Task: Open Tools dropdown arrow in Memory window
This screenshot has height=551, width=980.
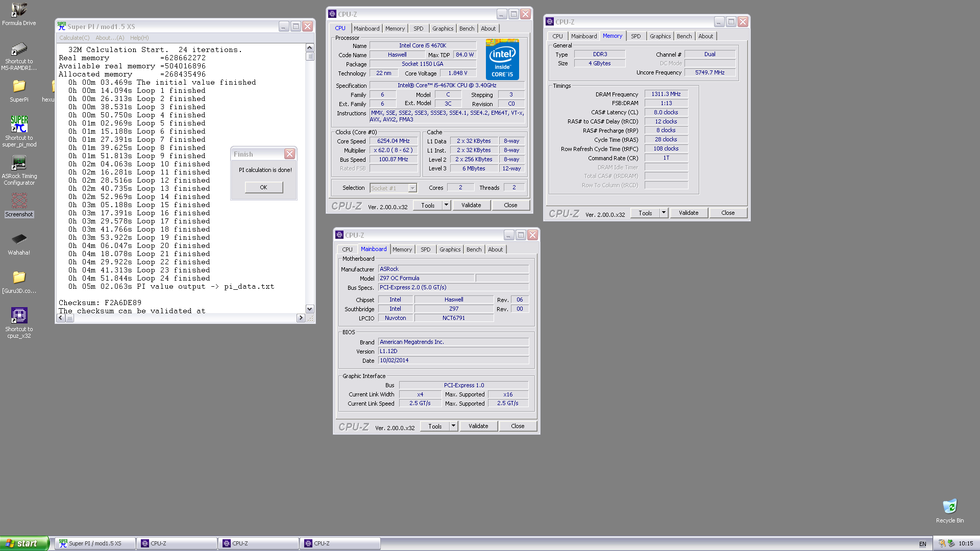Action: tap(663, 213)
